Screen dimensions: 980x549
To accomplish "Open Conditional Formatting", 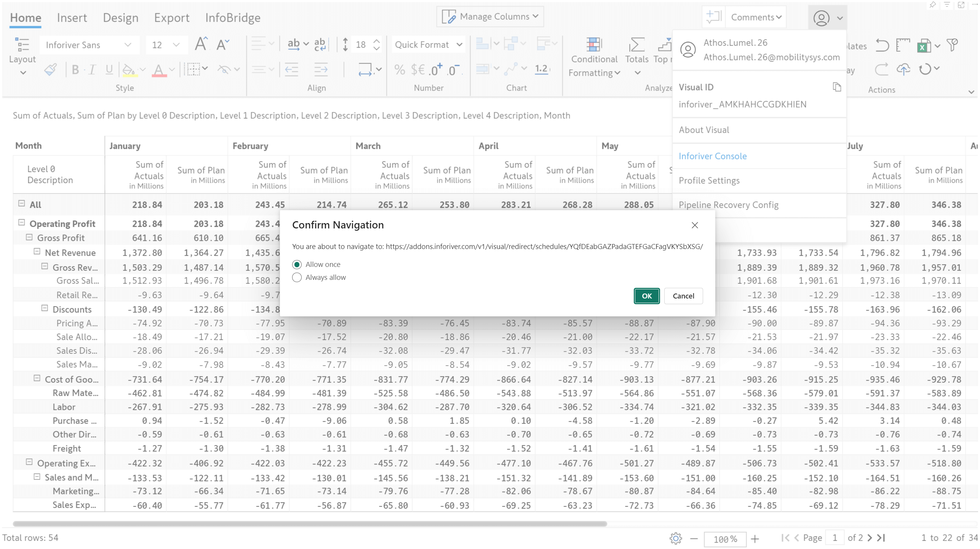I will (x=594, y=57).
